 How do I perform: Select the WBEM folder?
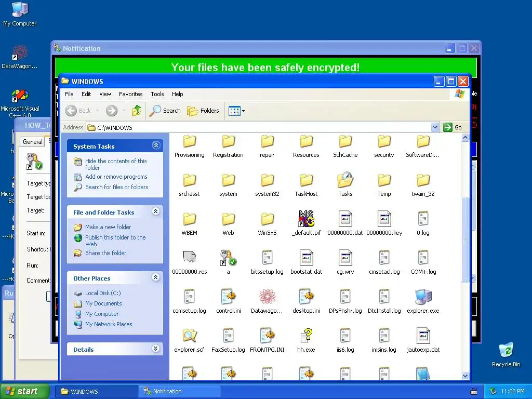click(189, 224)
